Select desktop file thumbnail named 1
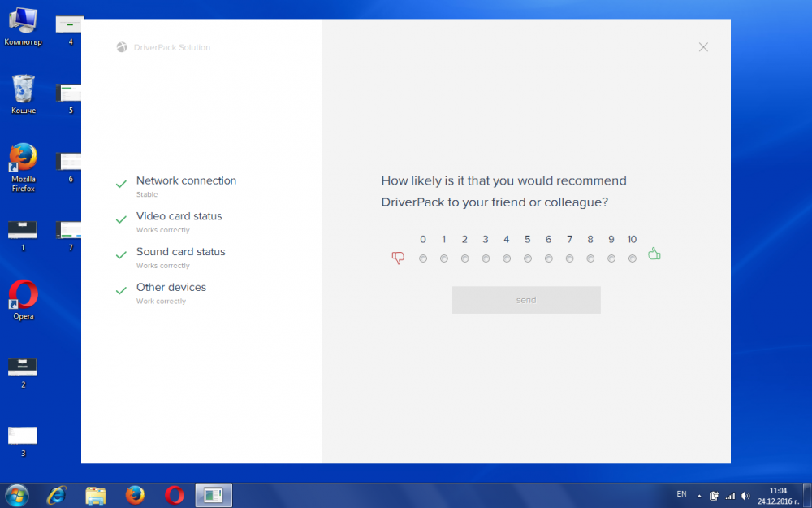The width and height of the screenshot is (812, 508). pos(23,236)
